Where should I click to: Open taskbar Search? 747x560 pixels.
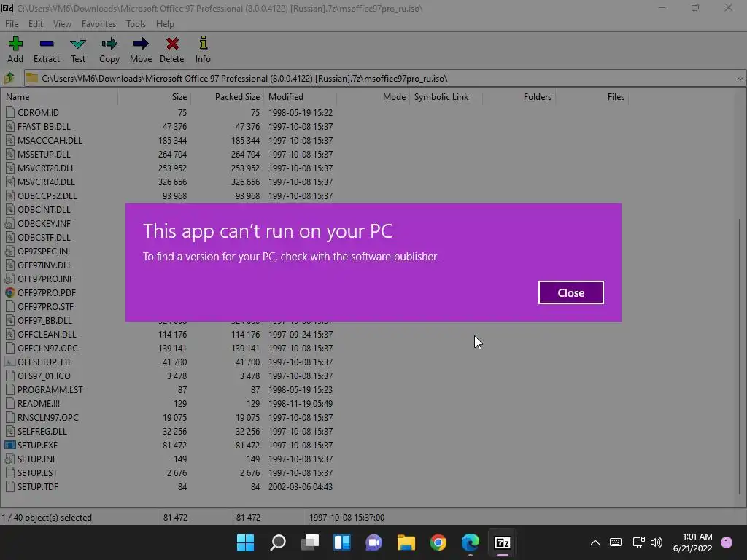278,542
